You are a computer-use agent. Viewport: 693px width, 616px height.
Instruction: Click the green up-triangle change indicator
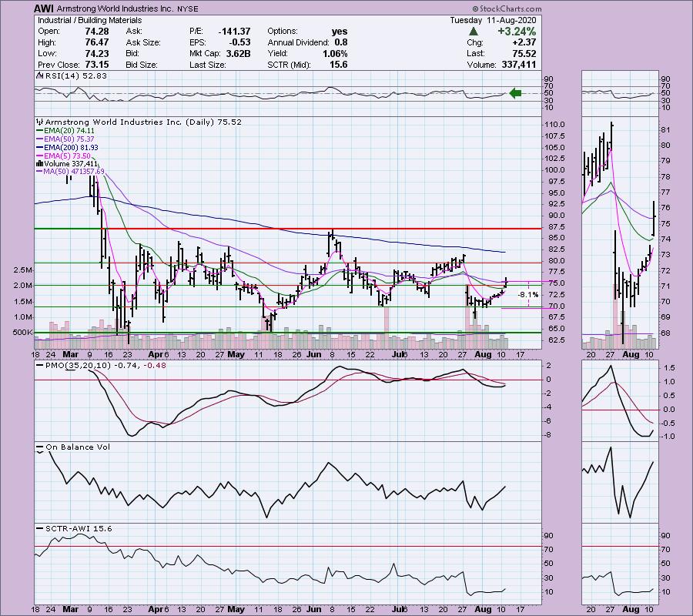pyautogui.click(x=473, y=32)
